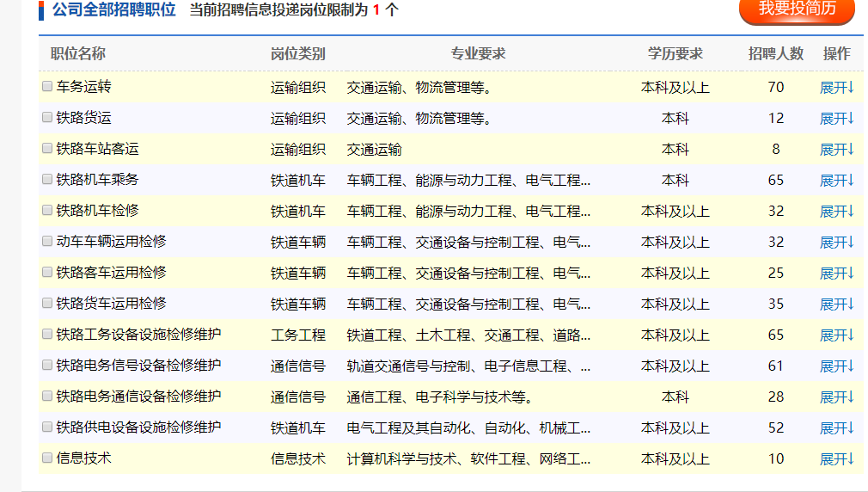Click recruitment count 52
868x492 pixels.
pyautogui.click(x=775, y=427)
